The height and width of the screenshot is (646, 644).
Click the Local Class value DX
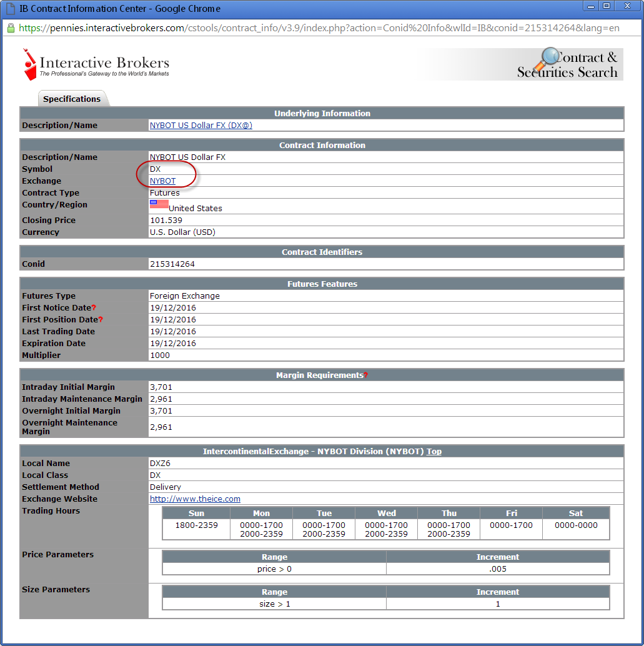[156, 475]
